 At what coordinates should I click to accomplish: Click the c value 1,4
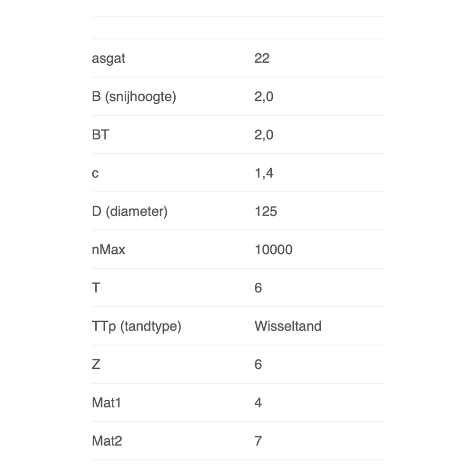(264, 173)
